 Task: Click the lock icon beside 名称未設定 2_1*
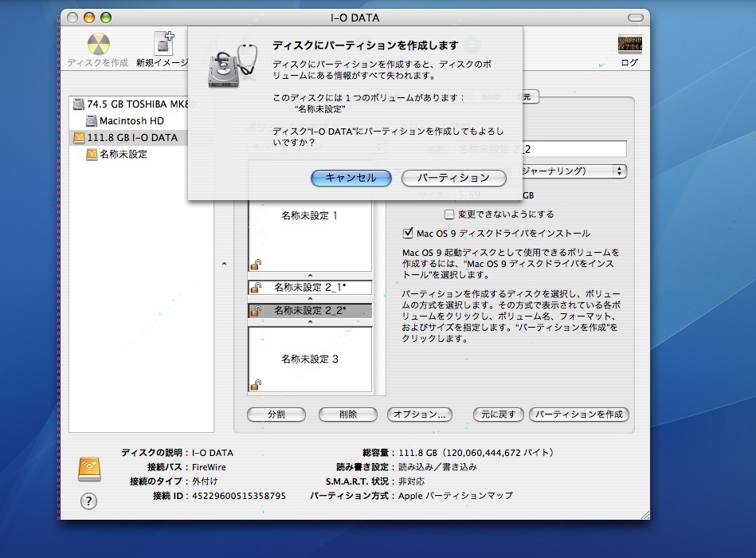click(x=256, y=288)
